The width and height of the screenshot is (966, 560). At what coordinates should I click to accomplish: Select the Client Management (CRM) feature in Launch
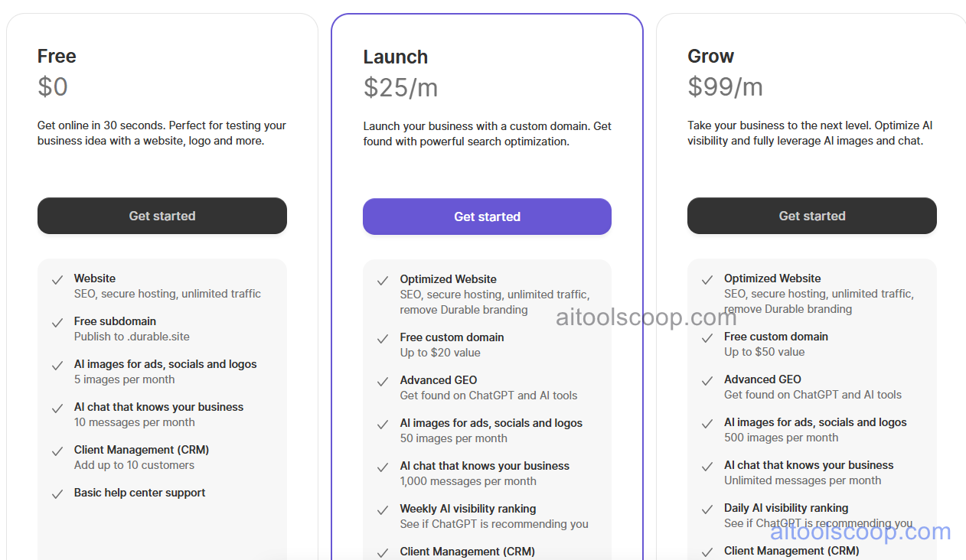pyautogui.click(x=467, y=552)
